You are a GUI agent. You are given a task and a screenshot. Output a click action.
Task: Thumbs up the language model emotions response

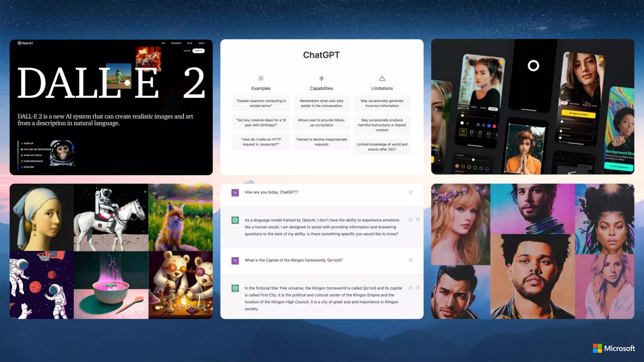point(411,220)
